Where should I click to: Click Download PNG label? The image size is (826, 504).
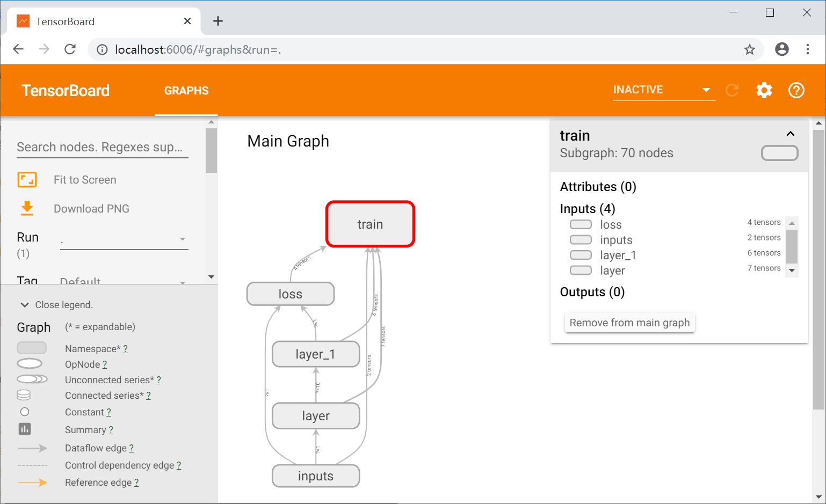tap(91, 209)
